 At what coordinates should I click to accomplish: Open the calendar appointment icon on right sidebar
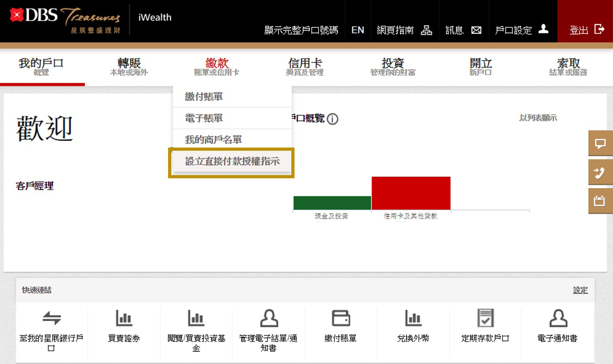click(x=600, y=201)
